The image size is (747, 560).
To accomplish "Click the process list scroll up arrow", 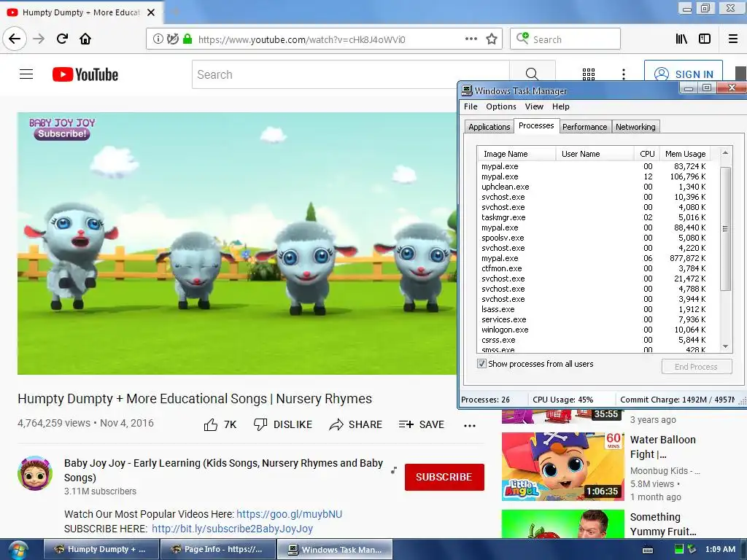I will click(x=725, y=153).
